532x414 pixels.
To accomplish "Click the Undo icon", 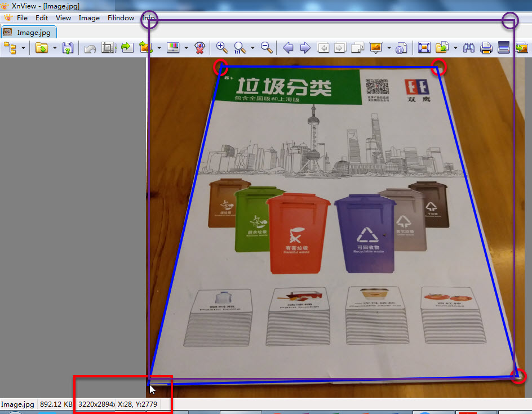I will pos(90,47).
